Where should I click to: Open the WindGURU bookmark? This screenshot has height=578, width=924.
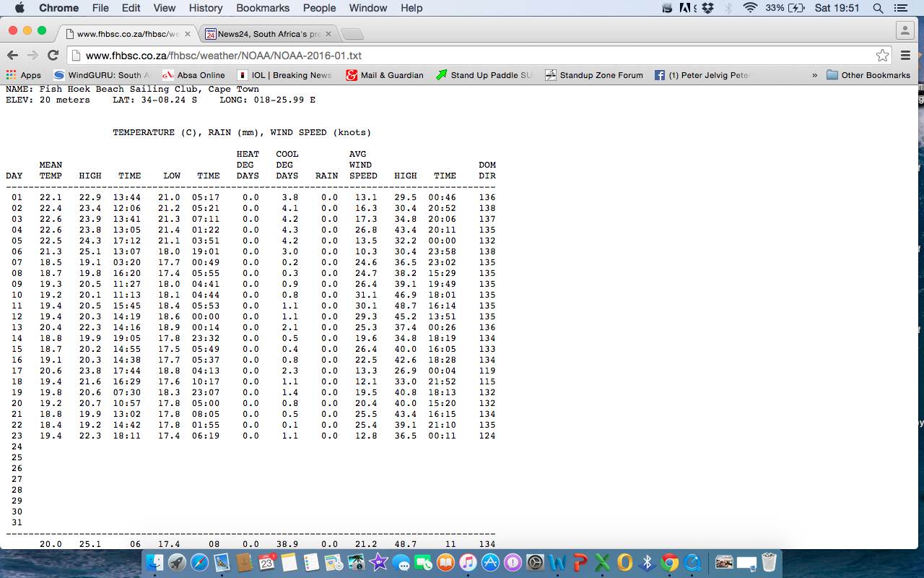click(x=102, y=75)
